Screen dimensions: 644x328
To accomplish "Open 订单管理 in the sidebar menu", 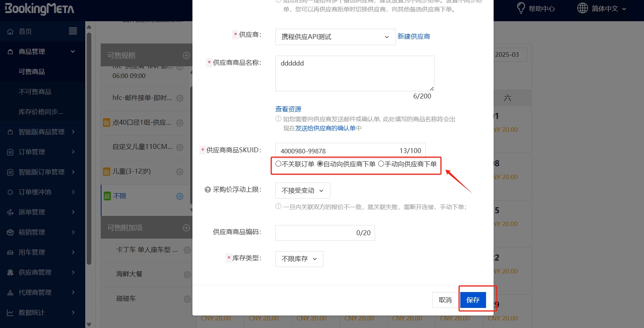I will (x=42, y=152).
